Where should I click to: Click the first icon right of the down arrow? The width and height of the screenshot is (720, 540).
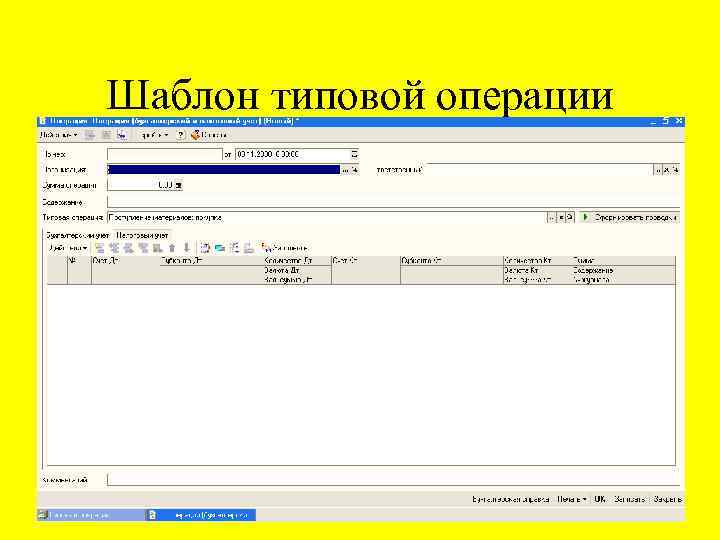coord(205,248)
